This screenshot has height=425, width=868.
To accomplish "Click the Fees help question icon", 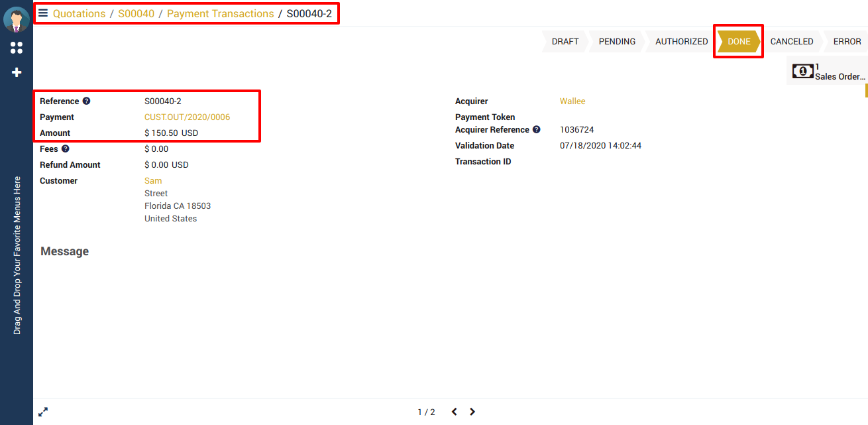I will (x=66, y=149).
